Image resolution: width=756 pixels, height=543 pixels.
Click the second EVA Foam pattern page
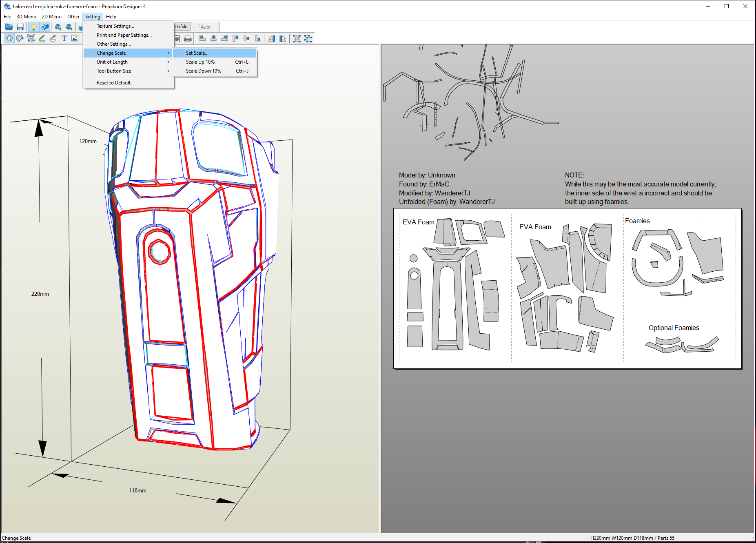click(x=568, y=288)
